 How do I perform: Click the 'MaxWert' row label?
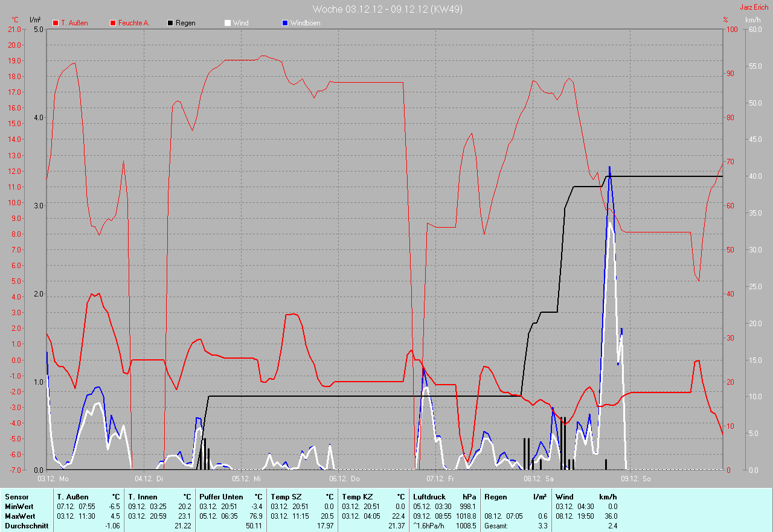pos(20,516)
